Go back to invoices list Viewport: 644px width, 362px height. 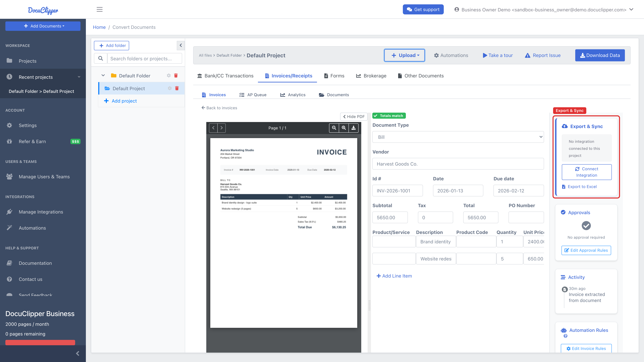click(219, 108)
